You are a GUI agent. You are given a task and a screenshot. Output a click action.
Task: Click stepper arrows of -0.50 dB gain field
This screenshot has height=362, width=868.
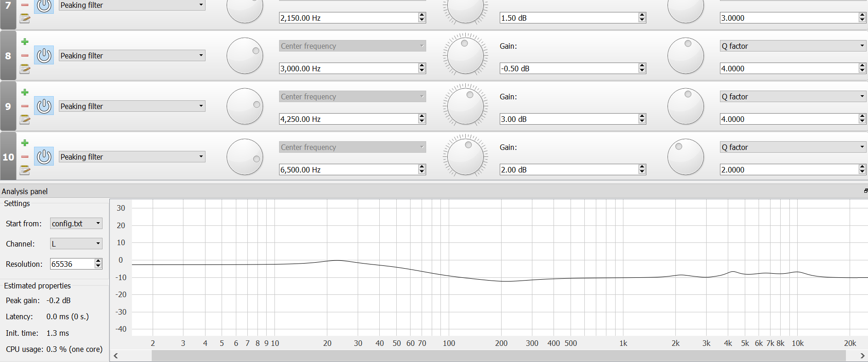point(642,69)
